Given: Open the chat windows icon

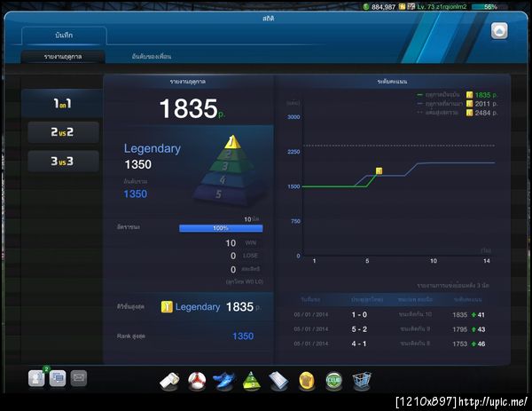Looking at the screenshot, I should click(x=58, y=378).
